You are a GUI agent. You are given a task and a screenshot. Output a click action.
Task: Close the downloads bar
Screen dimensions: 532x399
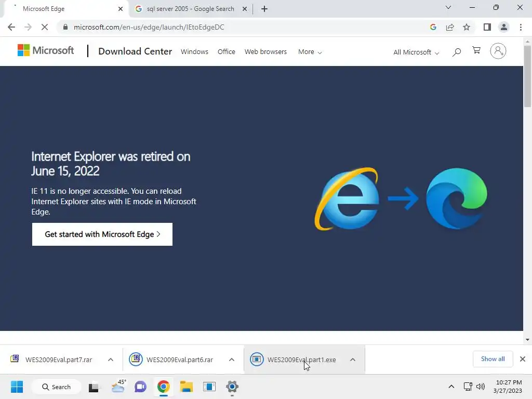pyautogui.click(x=523, y=359)
